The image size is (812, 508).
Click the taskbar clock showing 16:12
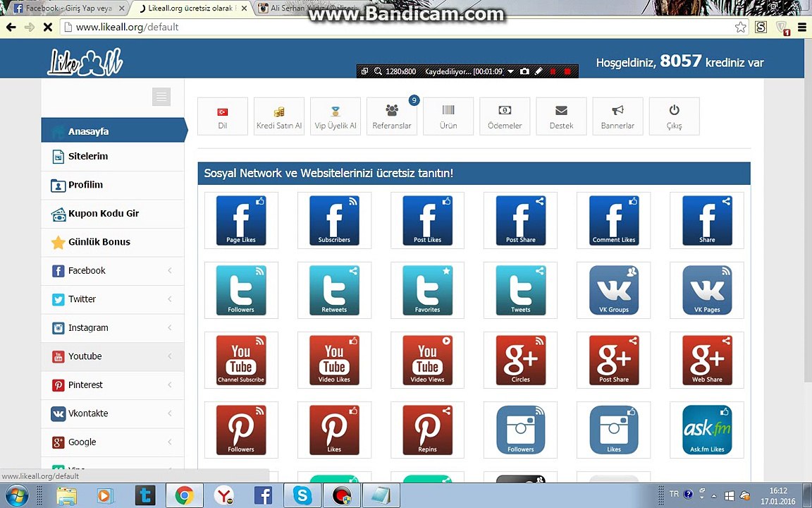pyautogui.click(x=778, y=495)
